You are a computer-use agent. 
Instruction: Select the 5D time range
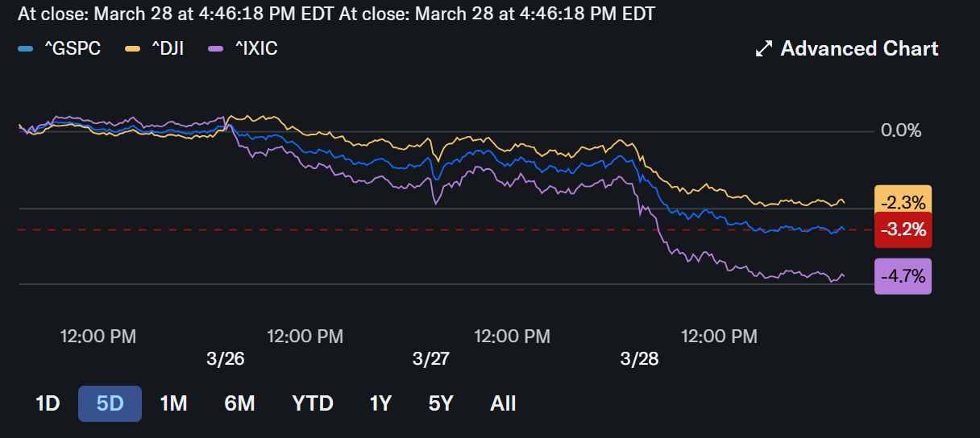click(110, 403)
